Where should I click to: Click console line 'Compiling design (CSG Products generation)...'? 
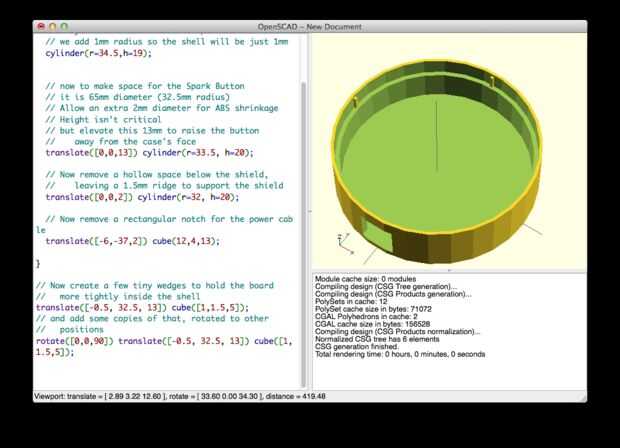tap(393, 294)
